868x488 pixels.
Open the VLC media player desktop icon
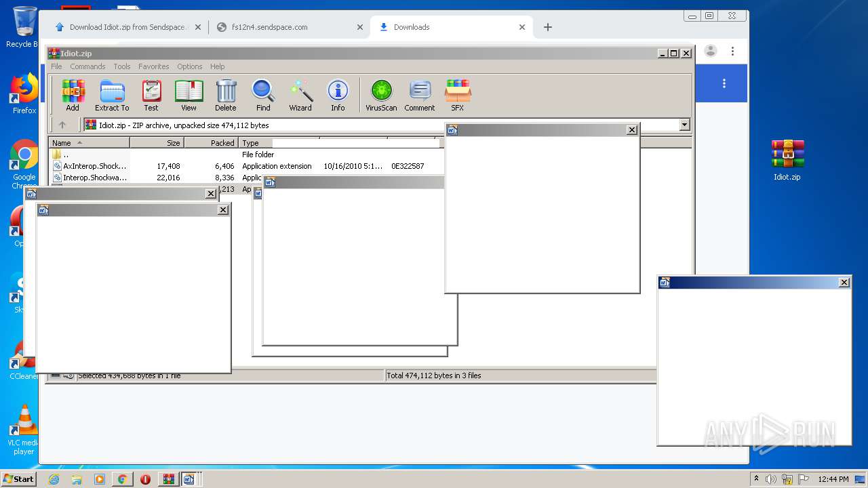24,430
